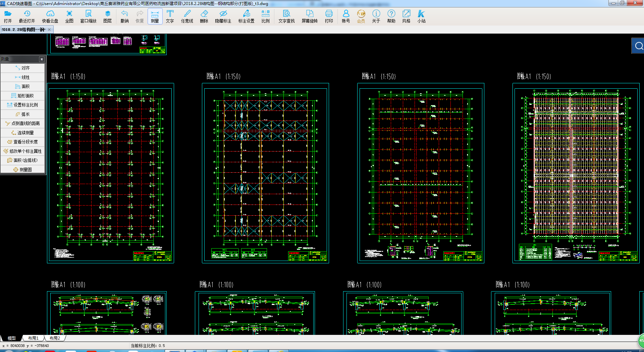Select 面积 area measurement

pyautogui.click(x=22, y=86)
